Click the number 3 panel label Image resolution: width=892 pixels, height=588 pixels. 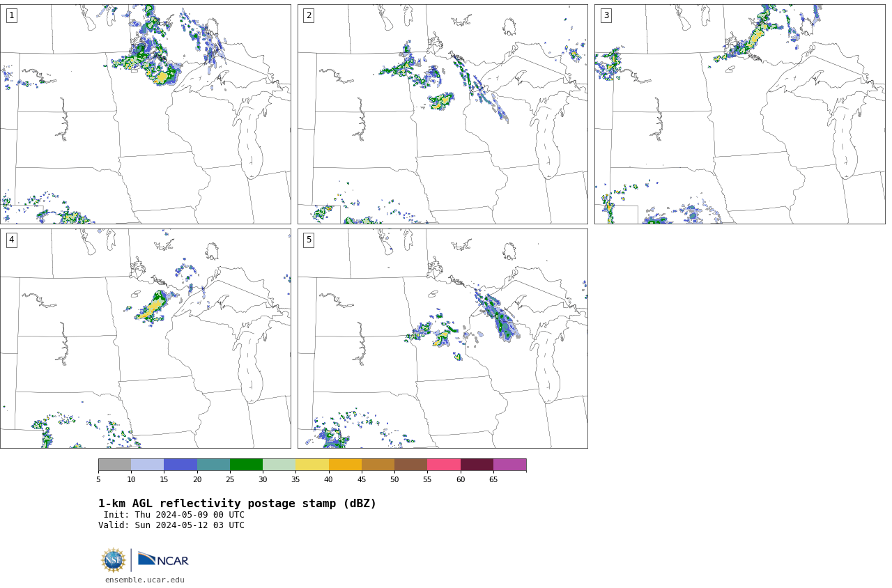[606, 15]
